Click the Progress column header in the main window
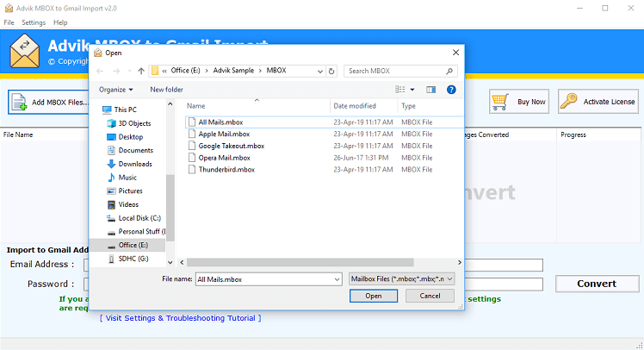 [x=573, y=134]
